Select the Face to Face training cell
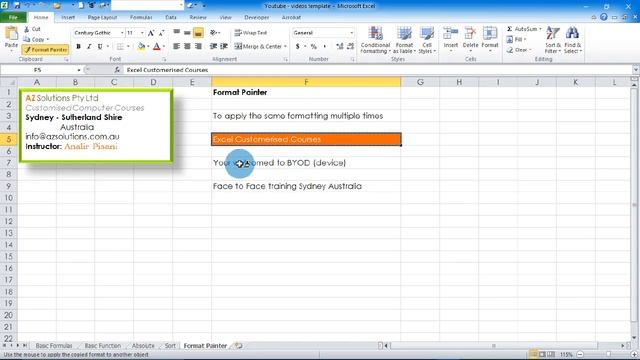 tap(306, 186)
